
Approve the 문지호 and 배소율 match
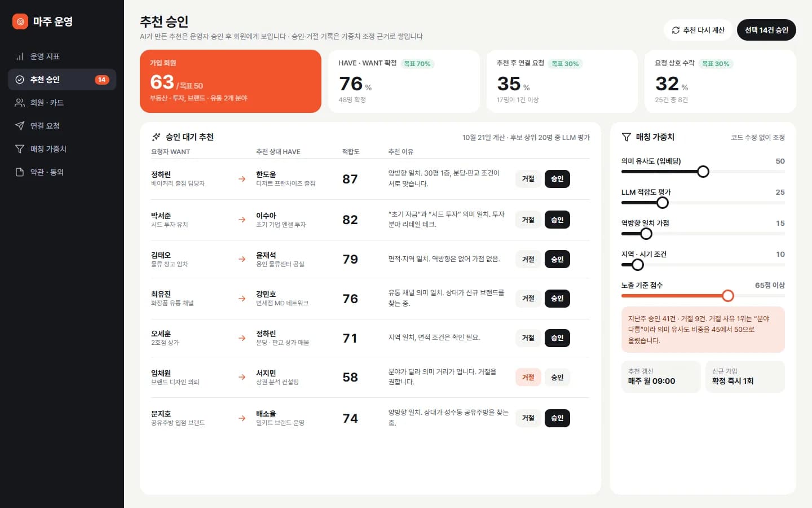click(557, 418)
